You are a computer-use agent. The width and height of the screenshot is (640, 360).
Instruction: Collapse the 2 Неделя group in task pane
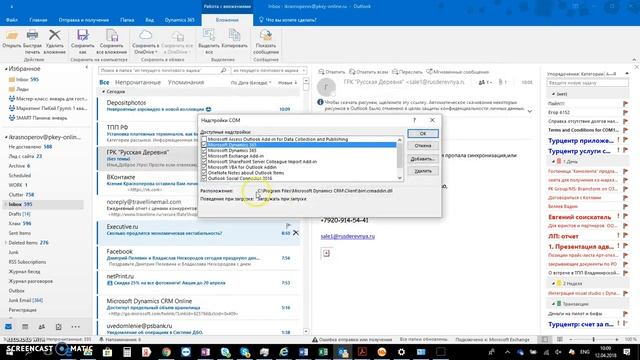pos(553,283)
